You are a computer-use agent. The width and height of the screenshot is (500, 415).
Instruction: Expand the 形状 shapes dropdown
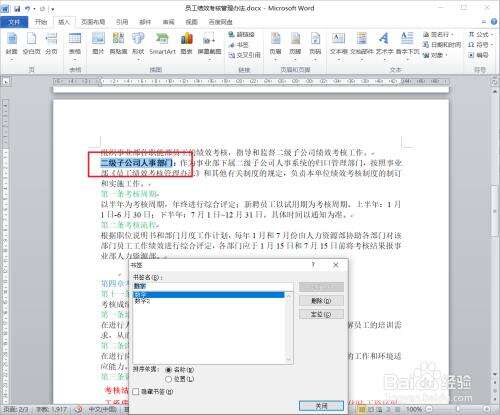(x=138, y=45)
